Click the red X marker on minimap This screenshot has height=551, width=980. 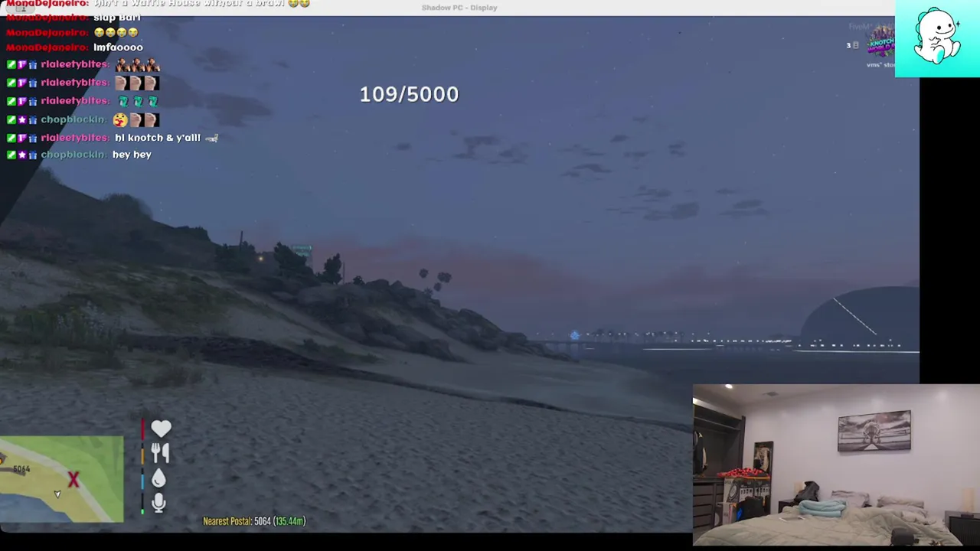pyautogui.click(x=73, y=480)
